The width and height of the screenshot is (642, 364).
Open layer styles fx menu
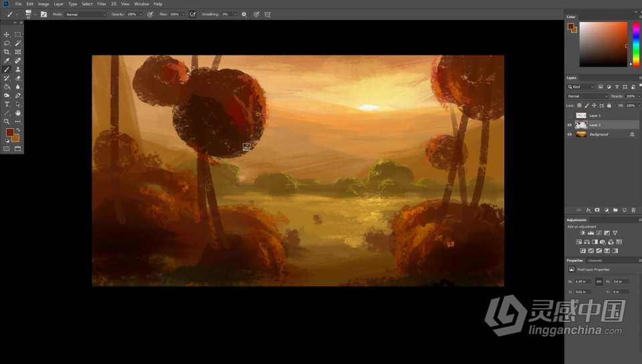pyautogui.click(x=588, y=210)
